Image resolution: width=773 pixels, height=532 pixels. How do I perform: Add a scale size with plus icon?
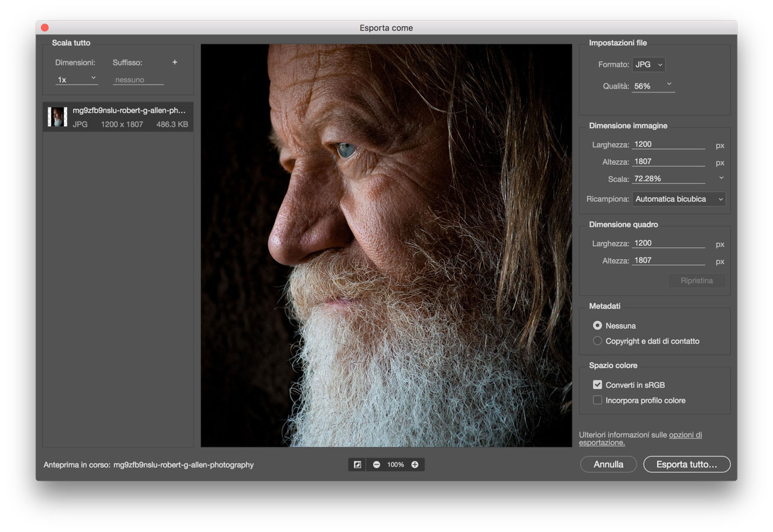click(175, 62)
